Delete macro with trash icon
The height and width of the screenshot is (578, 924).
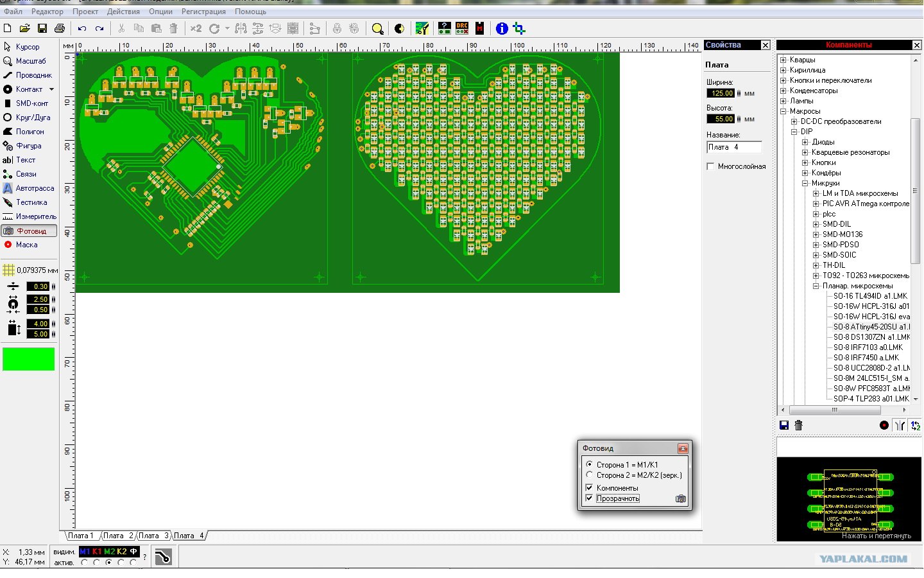(798, 425)
